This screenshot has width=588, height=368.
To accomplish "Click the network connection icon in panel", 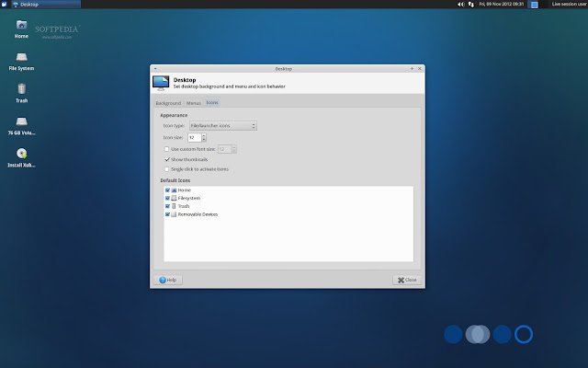I will (471, 4).
